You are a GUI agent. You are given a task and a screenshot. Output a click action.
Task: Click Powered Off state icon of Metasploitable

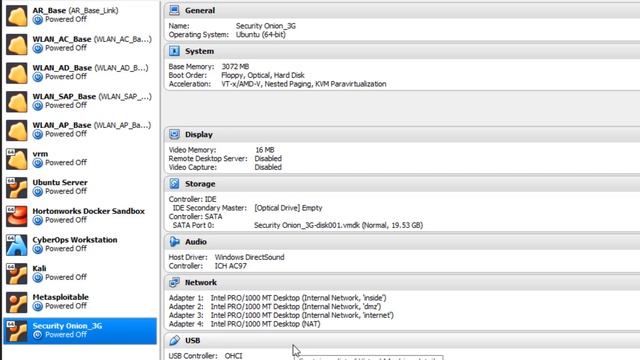(38, 306)
